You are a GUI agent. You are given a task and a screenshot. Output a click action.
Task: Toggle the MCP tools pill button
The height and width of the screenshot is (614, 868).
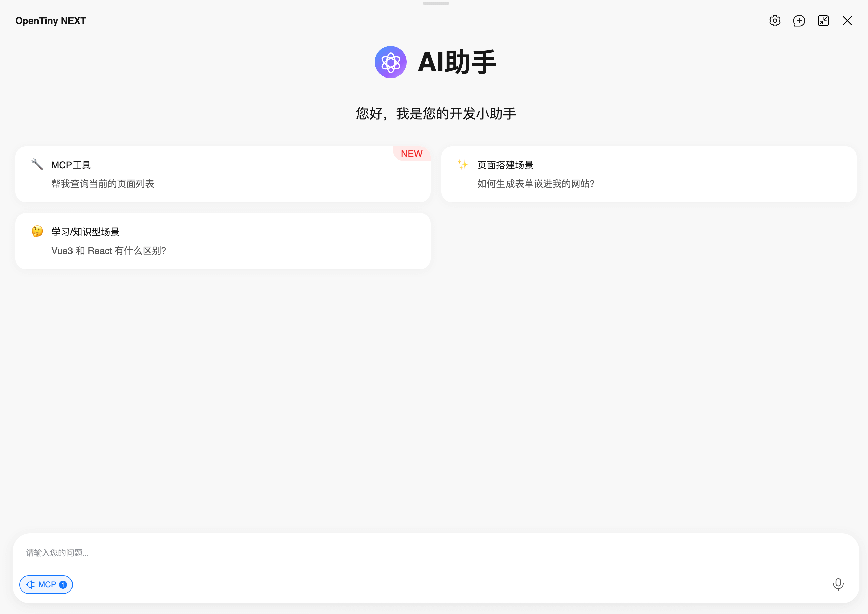pos(46,584)
